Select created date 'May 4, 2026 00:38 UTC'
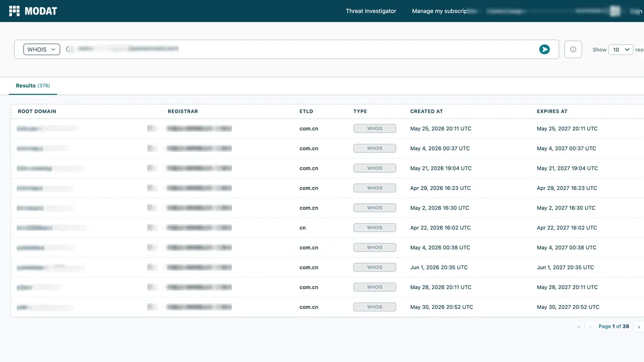This screenshot has height=362, width=644. pyautogui.click(x=440, y=248)
